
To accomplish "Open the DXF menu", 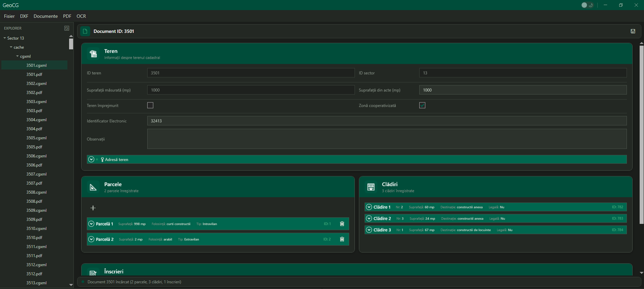I will 24,16.
